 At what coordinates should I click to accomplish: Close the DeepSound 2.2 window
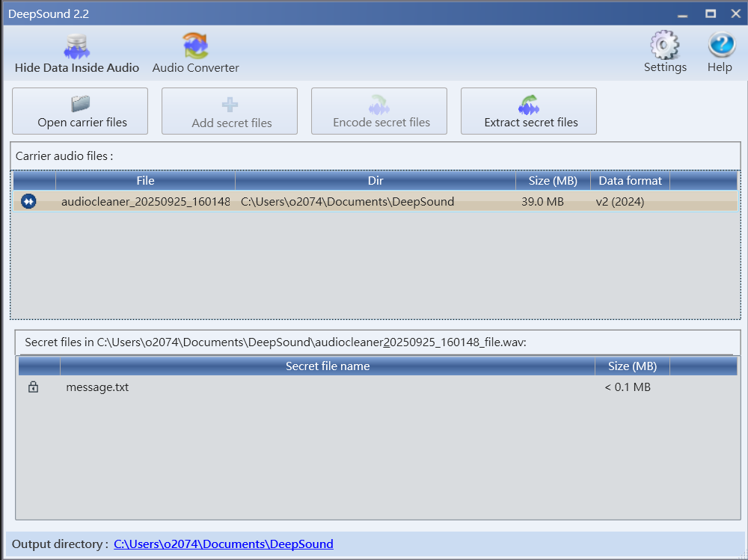(x=736, y=14)
